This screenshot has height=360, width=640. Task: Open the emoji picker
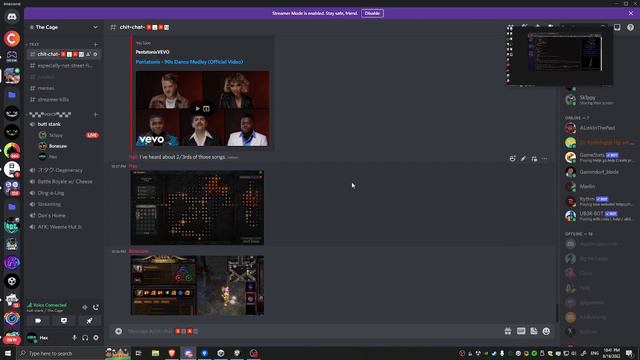pyautogui.click(x=546, y=331)
